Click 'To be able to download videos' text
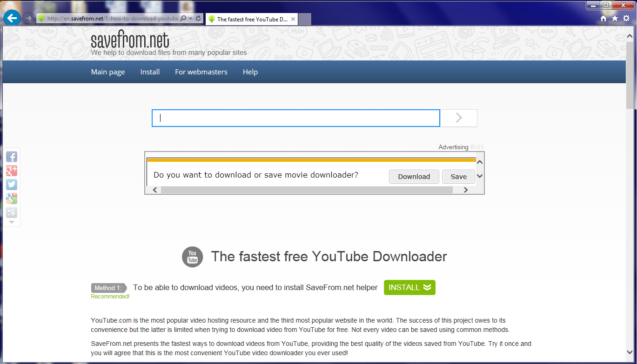Viewport: 637px width, 364px height. 255,288
